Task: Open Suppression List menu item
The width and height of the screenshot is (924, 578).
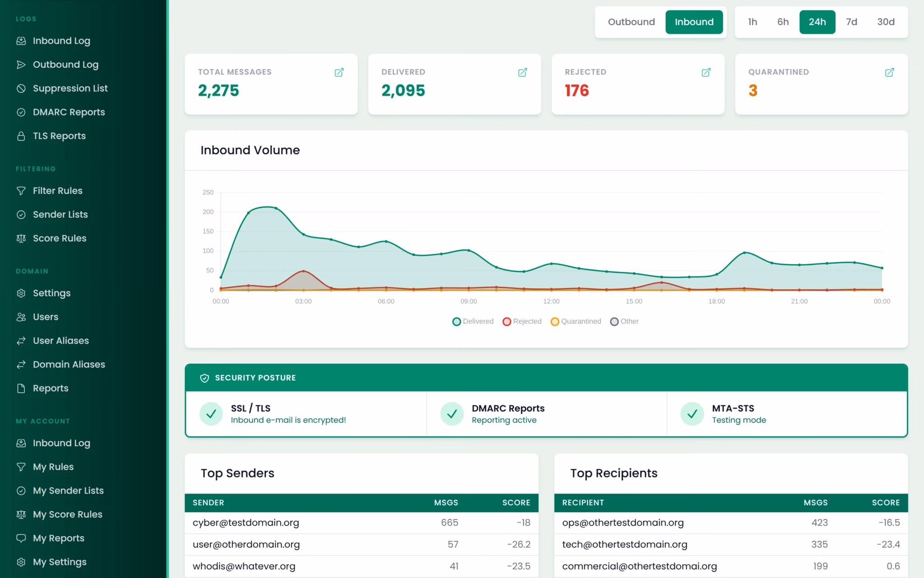Action: coord(70,89)
